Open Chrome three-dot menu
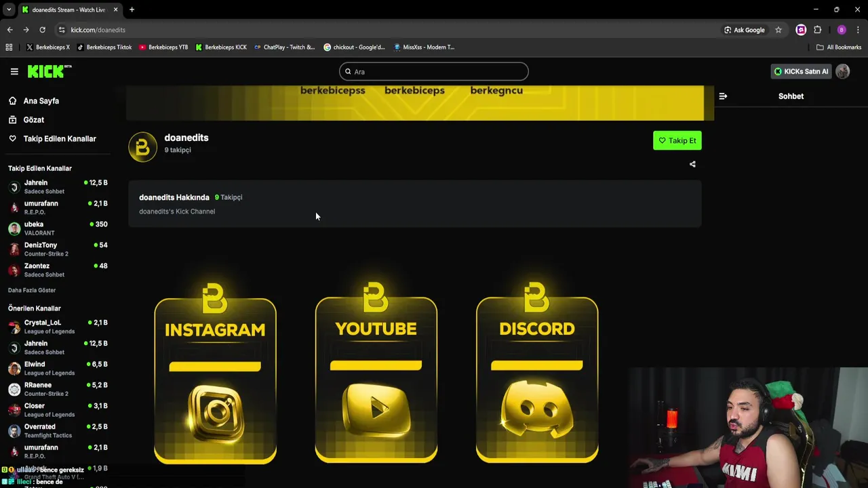 (x=859, y=30)
